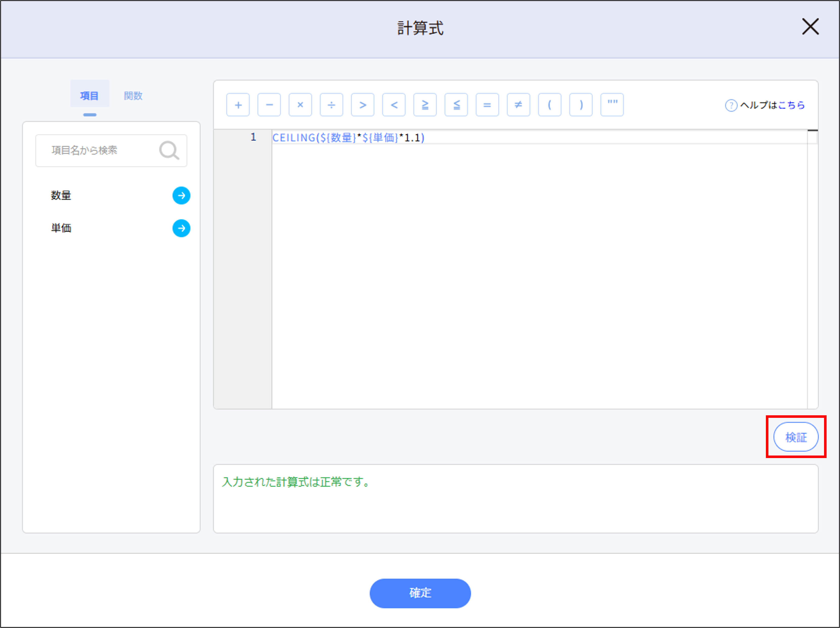Insert the multiplication operator
Screen dimensions: 840x628
point(300,105)
